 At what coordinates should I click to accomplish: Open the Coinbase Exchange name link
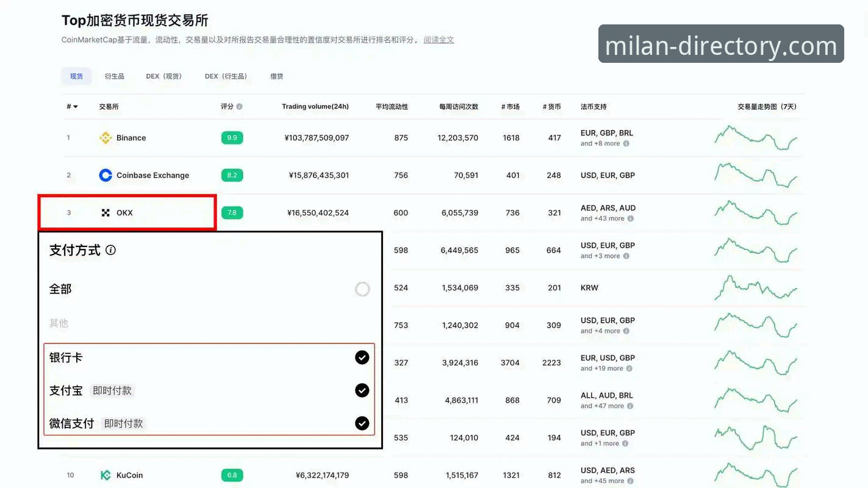(152, 175)
